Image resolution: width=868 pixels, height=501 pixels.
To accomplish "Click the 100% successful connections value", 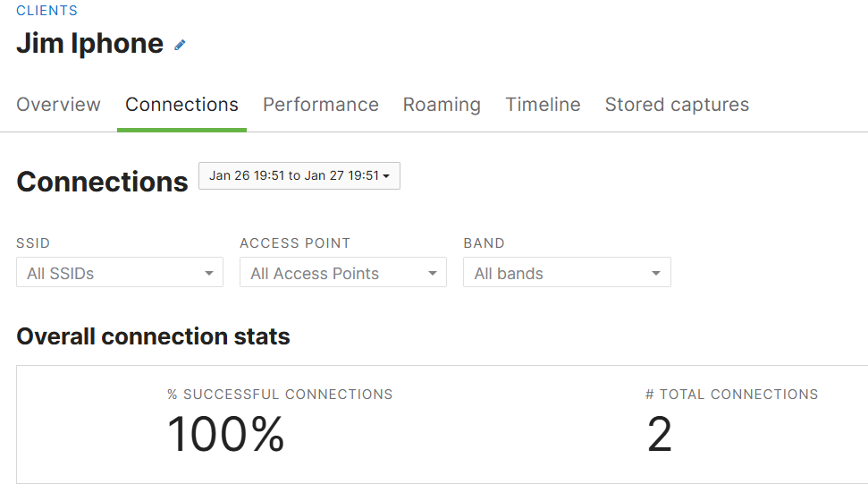I will (226, 434).
